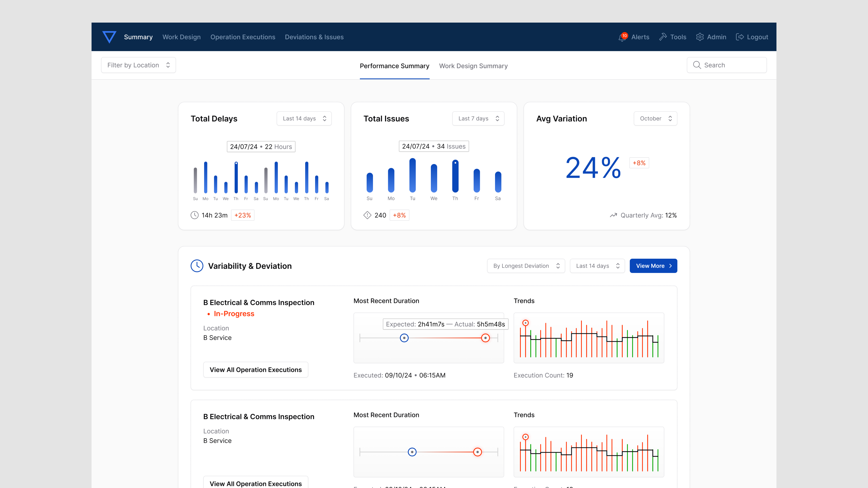868x488 pixels.
Task: Open the October month dropdown
Action: point(655,119)
